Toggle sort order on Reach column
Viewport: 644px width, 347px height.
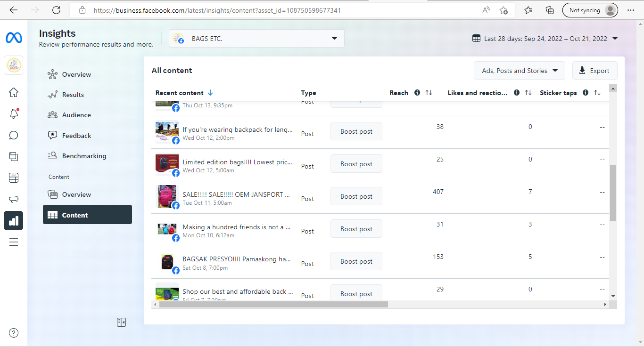point(429,93)
